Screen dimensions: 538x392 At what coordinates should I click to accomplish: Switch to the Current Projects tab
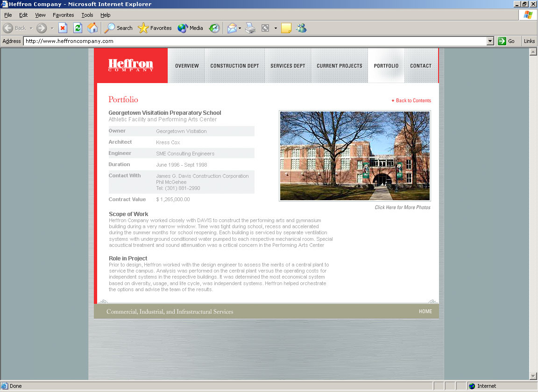pyautogui.click(x=339, y=66)
